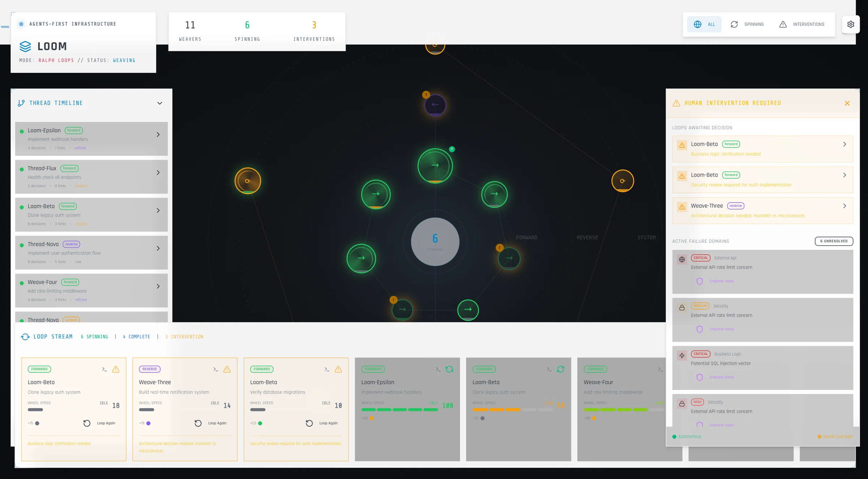The image size is (868, 479).
Task: Click warning icon on Weave-Three decision row
Action: [x=682, y=207]
